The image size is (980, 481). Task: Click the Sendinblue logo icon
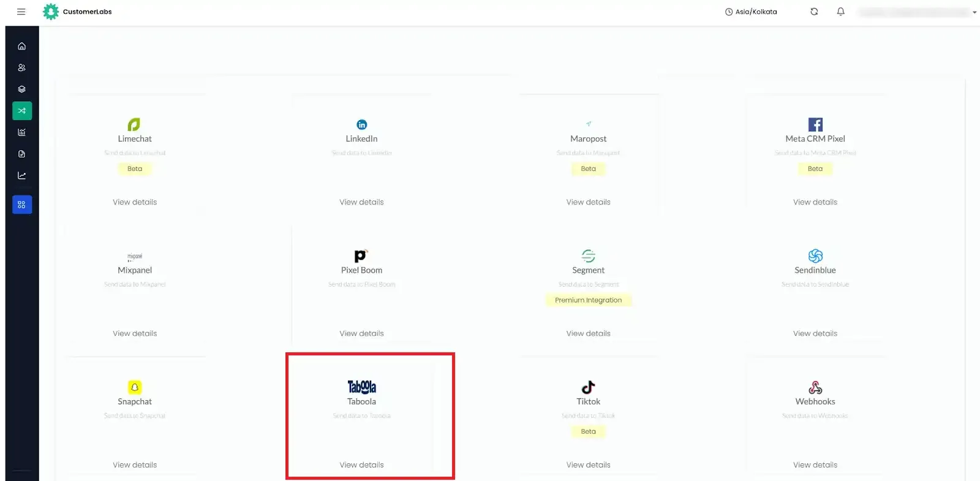(x=815, y=256)
